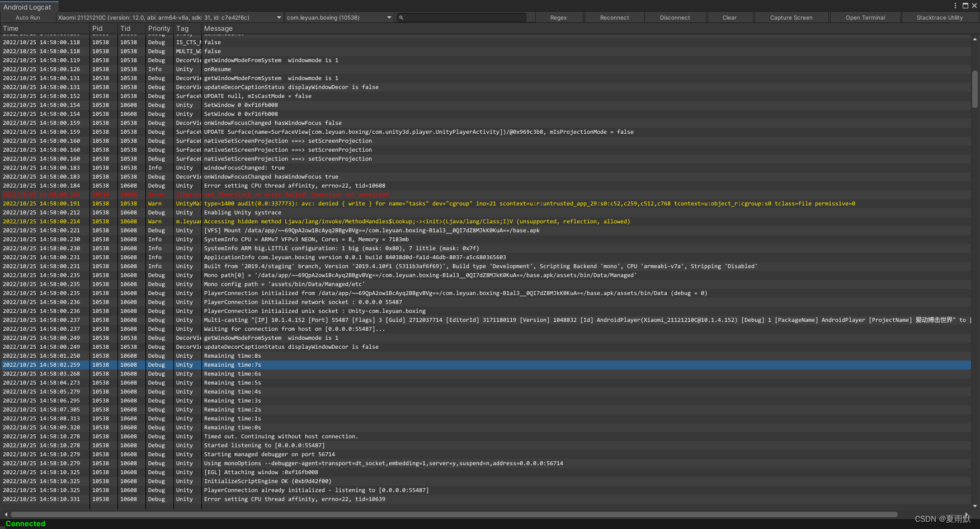Click the scroll up arrow
Screen dimensions: 980x529
(975, 39)
